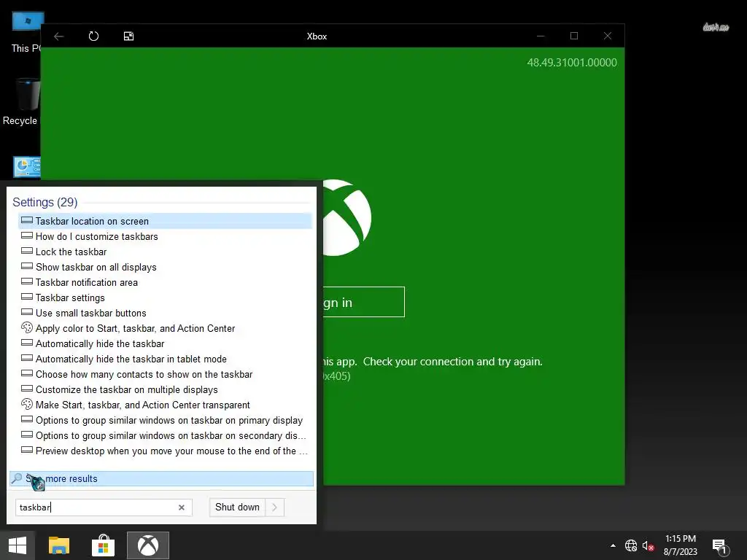747x560 pixels.
Task: Open File Explorer from the taskbar
Action: (x=59, y=545)
